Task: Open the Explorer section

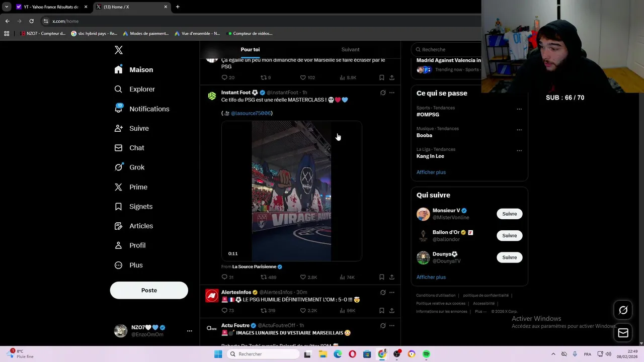Action: pyautogui.click(x=135, y=89)
